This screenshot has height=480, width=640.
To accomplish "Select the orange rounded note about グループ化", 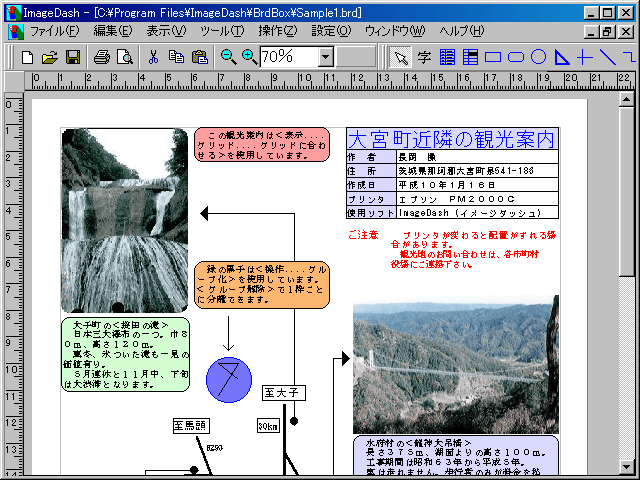I will click(262, 285).
